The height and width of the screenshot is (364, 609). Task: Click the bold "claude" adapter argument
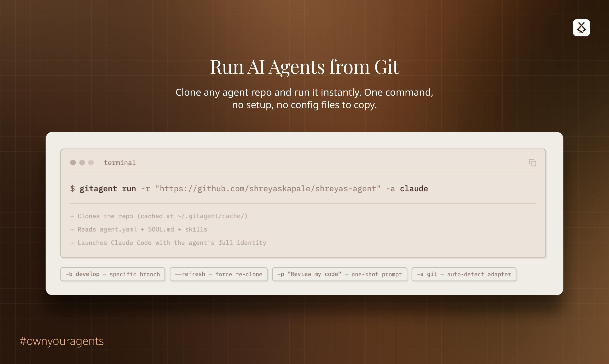pyautogui.click(x=414, y=189)
